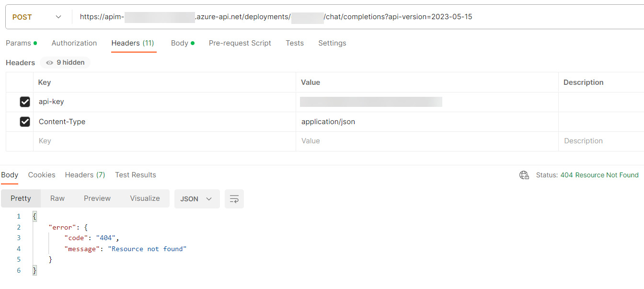The image size is (644, 289).
Task: Expand the request method selector chevron
Action: pyautogui.click(x=58, y=16)
